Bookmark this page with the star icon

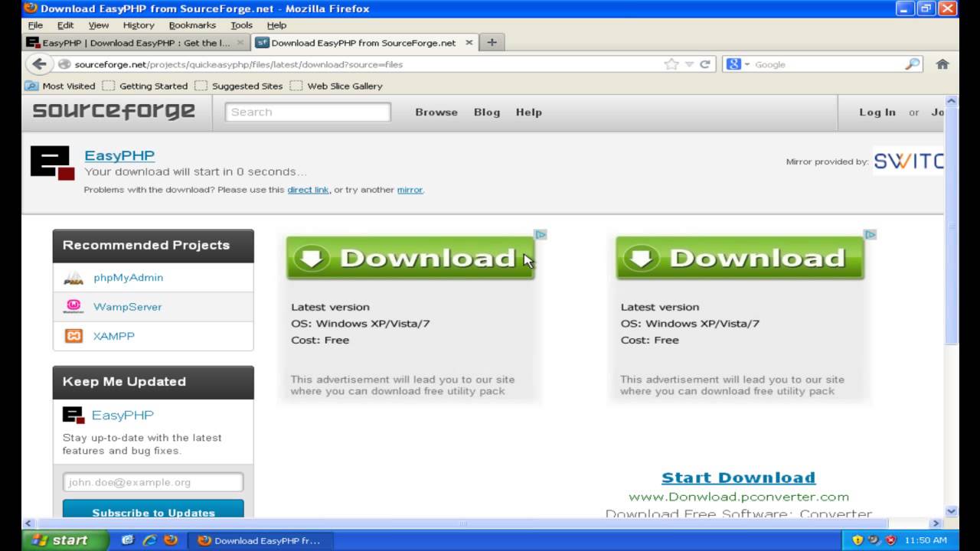point(671,64)
